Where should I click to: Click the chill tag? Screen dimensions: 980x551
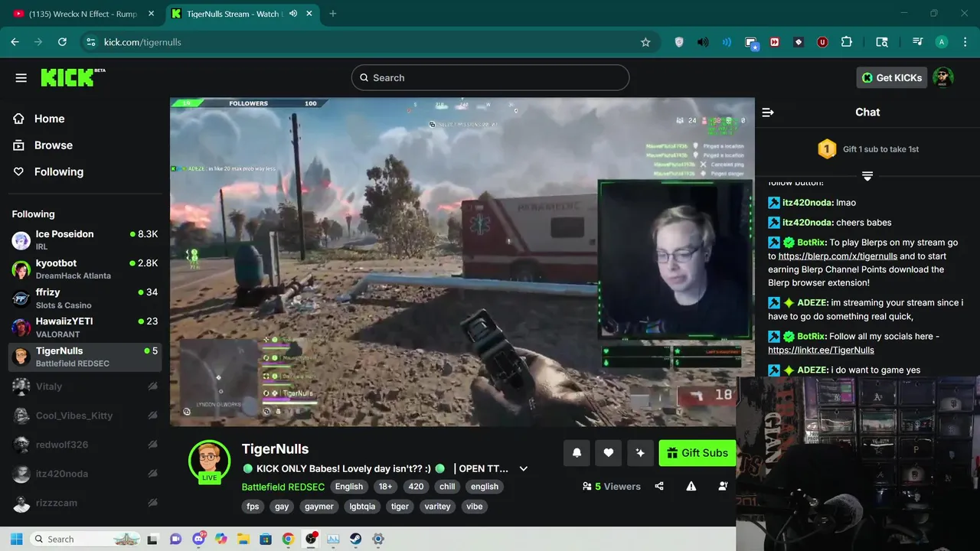pyautogui.click(x=447, y=487)
